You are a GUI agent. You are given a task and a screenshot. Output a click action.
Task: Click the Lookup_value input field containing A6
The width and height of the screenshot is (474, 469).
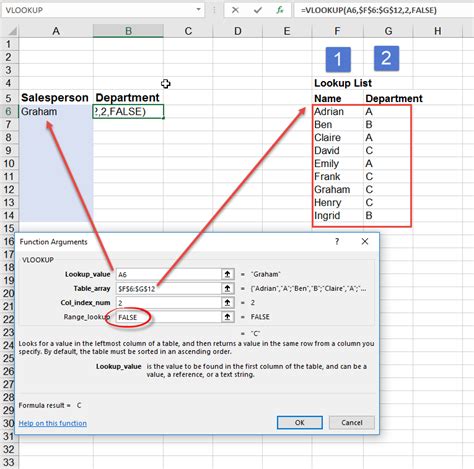168,274
